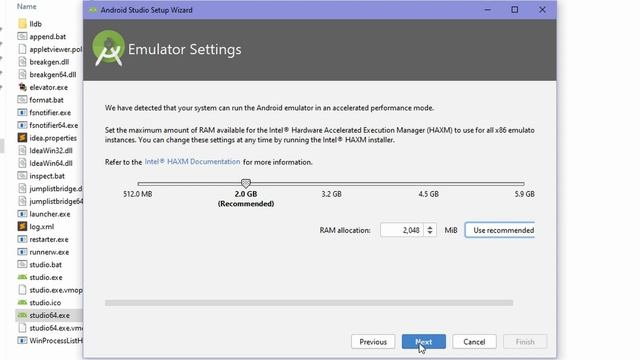640x360 pixels.
Task: Click the RAM allocation MiB field
Action: pyautogui.click(x=402, y=230)
